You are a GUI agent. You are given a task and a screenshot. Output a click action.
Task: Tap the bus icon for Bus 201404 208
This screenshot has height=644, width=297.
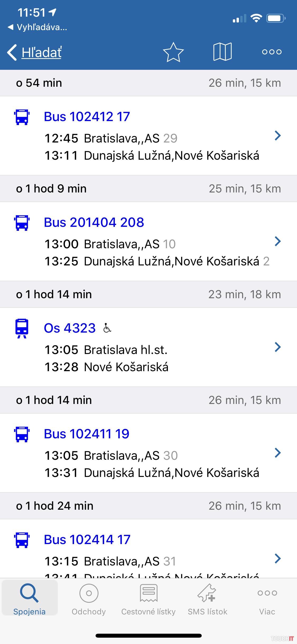(22, 223)
